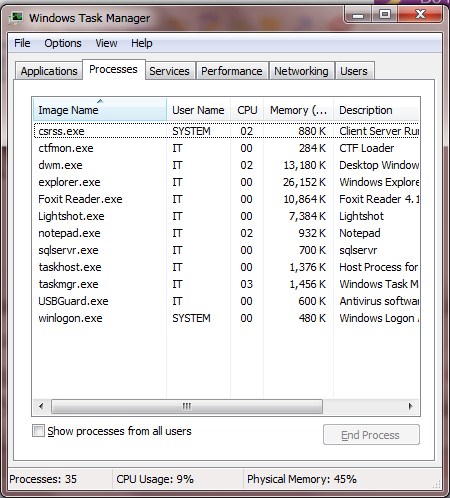This screenshot has height=498, width=450.
Task: Click the Task Manager title bar icon
Action: (17, 17)
